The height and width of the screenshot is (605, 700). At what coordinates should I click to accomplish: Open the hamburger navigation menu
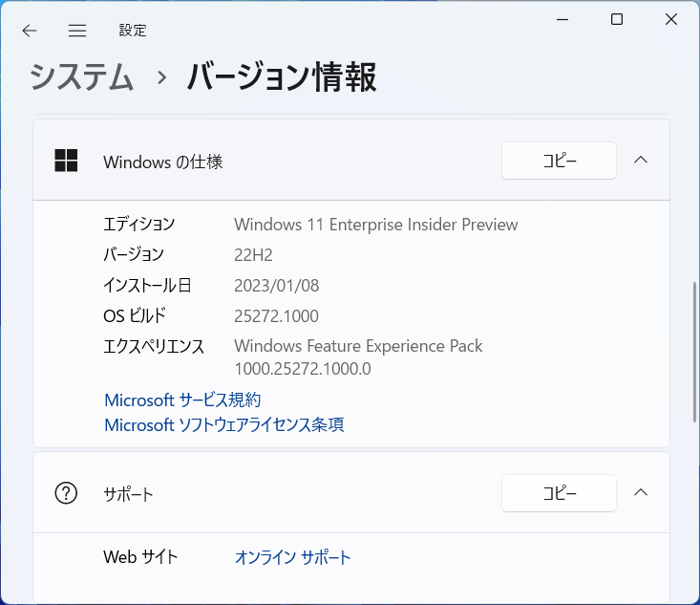(x=77, y=31)
